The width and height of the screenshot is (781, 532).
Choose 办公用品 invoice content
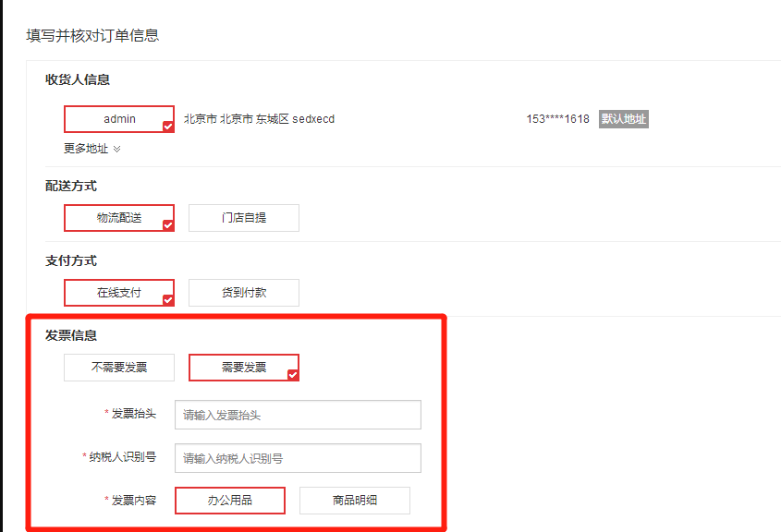pyautogui.click(x=229, y=501)
